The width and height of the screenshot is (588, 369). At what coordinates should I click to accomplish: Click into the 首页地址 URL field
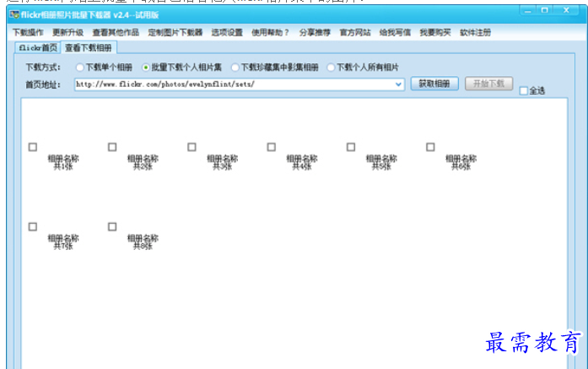click(x=240, y=84)
